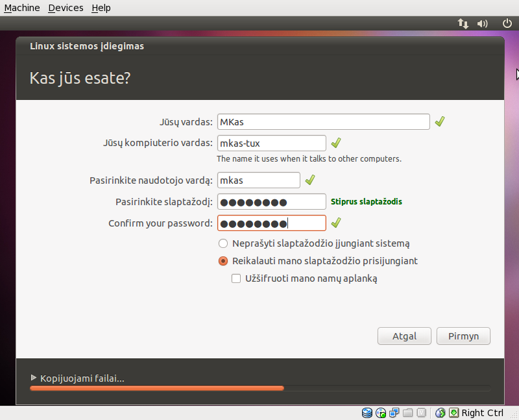Image resolution: width=519 pixels, height=420 pixels.
Task: Focus the username field containing mkas
Action: coord(258,180)
